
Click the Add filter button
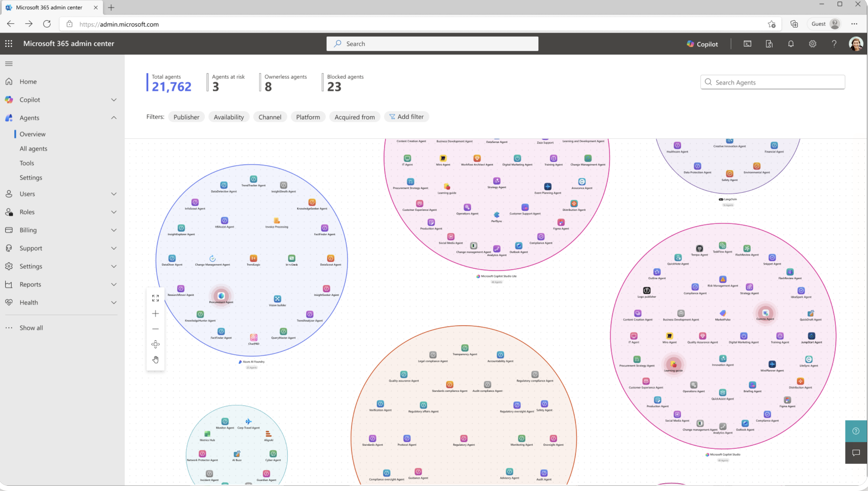407,117
